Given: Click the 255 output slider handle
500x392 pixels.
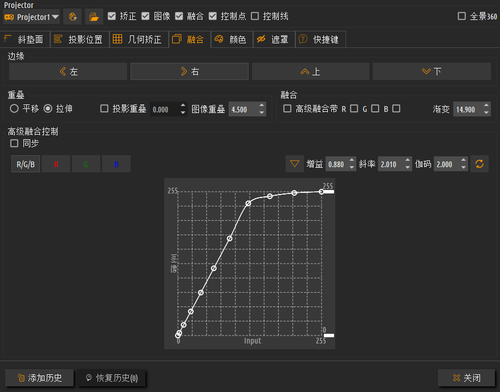Looking at the screenshot, I should [329, 192].
